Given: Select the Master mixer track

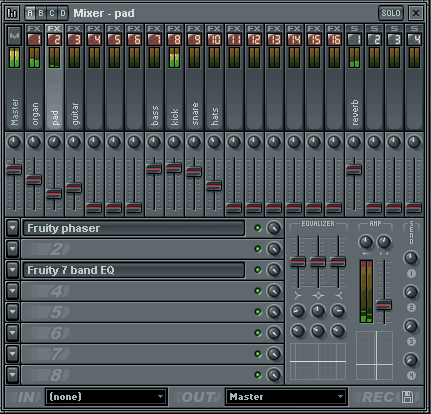Looking at the screenshot, I should pos(14,77).
